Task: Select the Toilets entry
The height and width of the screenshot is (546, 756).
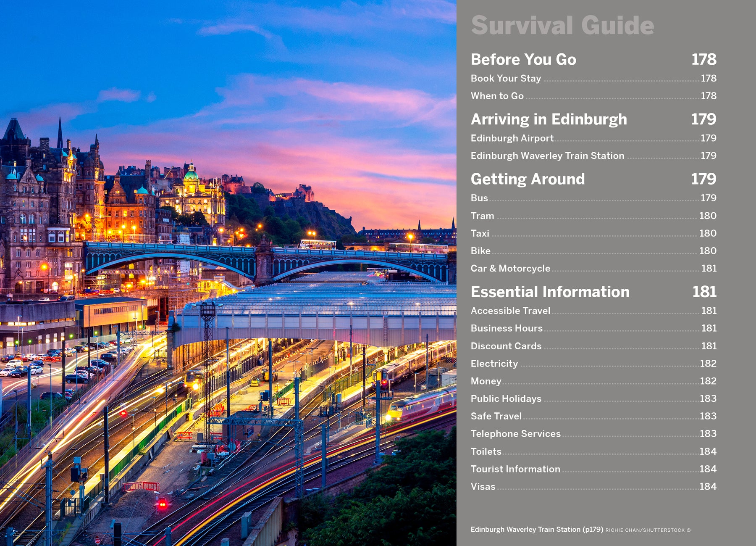Action: tap(593, 451)
